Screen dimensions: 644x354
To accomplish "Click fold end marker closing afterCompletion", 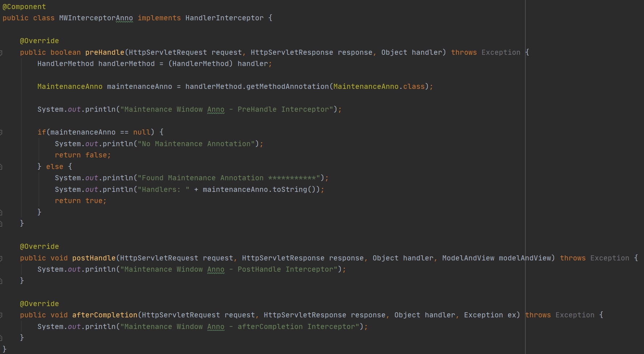I will [x=1, y=338].
